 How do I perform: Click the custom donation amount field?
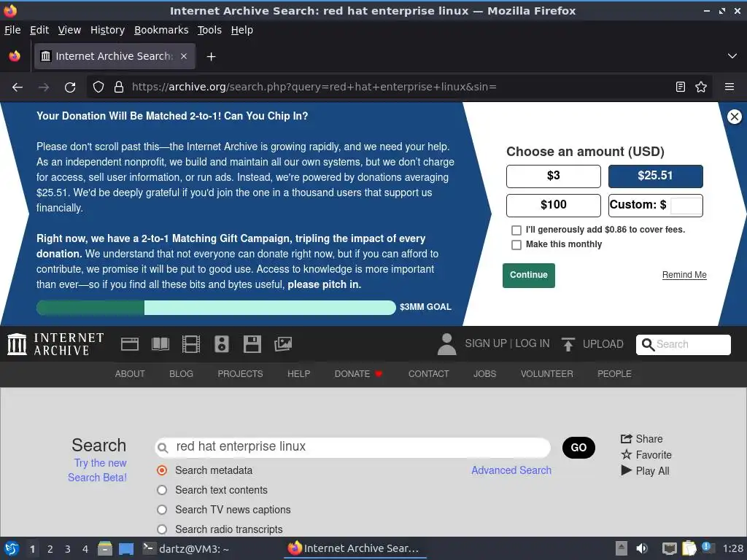pos(686,206)
